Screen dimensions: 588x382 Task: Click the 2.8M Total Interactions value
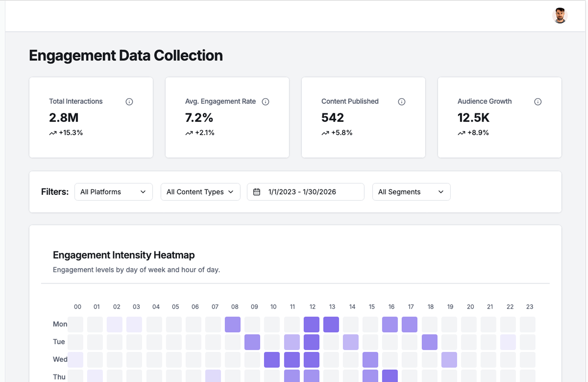pyautogui.click(x=64, y=118)
